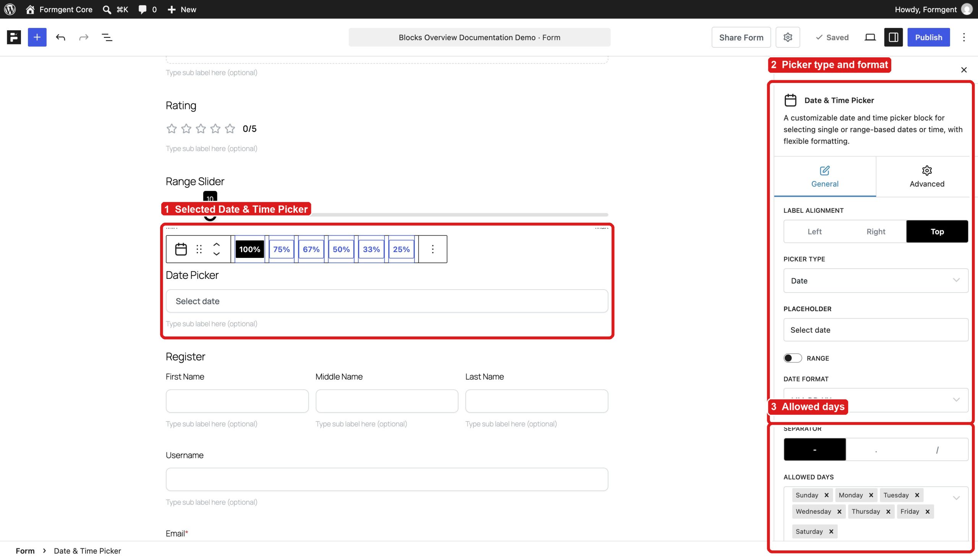Viewport: 978px width, 560px height.
Task: Switch to the General tab
Action: click(824, 176)
